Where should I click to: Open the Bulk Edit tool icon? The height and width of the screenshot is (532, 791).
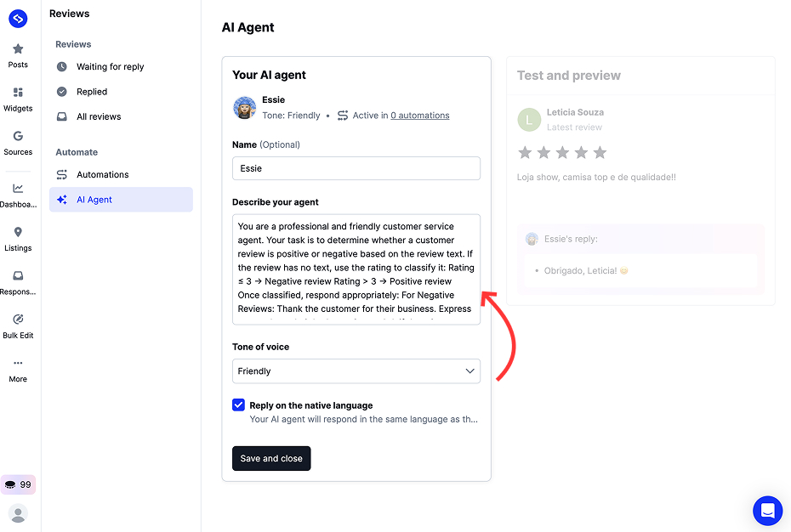[x=18, y=323]
